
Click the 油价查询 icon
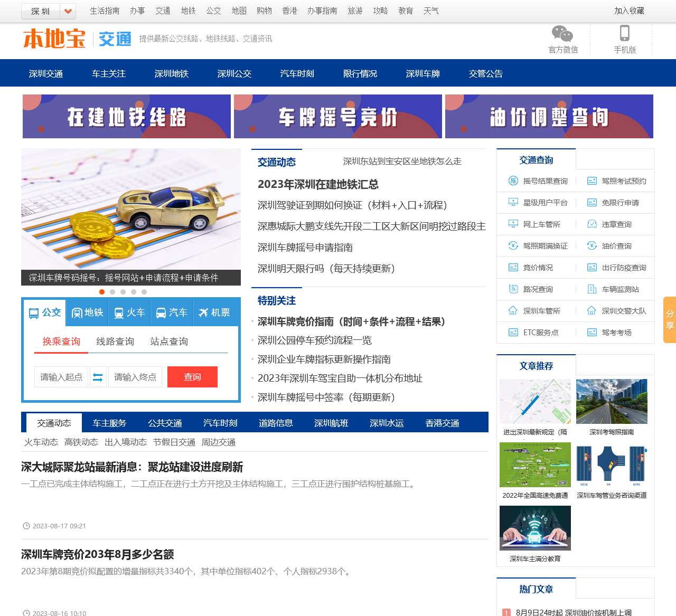(592, 246)
